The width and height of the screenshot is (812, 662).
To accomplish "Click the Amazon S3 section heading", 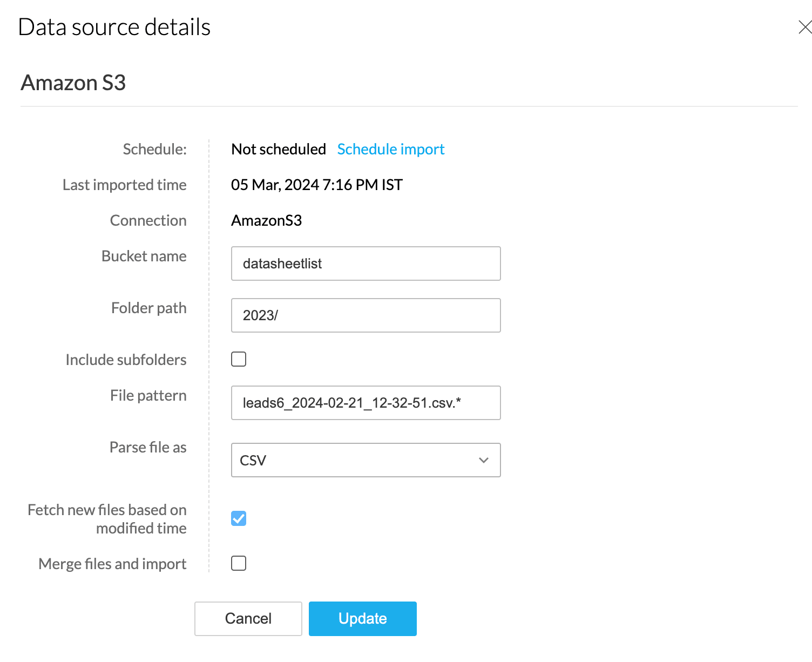I will coord(73,83).
